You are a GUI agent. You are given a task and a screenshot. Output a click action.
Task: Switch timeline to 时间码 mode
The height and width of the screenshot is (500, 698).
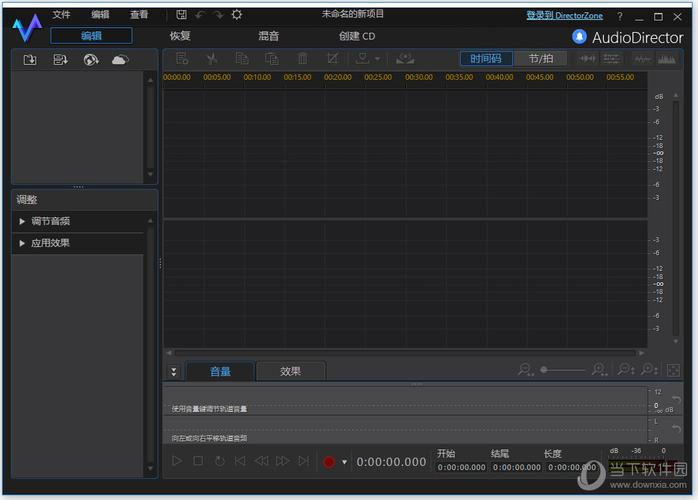[486, 58]
